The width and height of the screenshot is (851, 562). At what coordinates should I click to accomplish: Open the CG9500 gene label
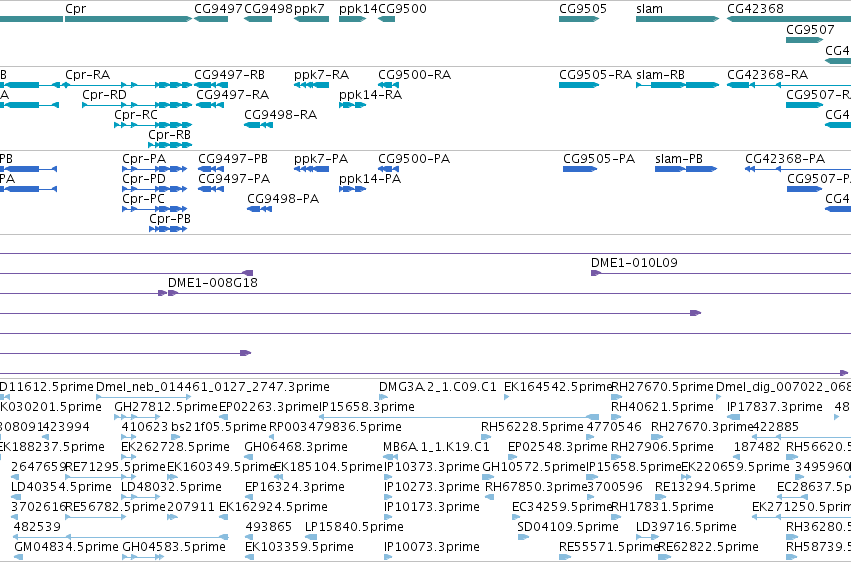pos(402,9)
